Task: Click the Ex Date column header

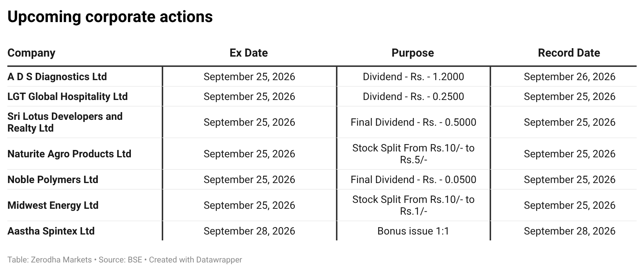Action: pyautogui.click(x=249, y=53)
